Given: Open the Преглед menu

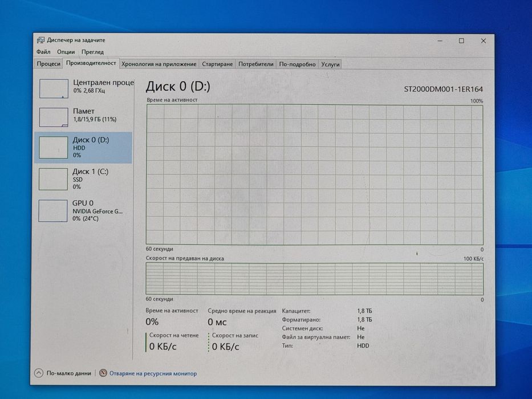Looking at the screenshot, I should 92,52.
